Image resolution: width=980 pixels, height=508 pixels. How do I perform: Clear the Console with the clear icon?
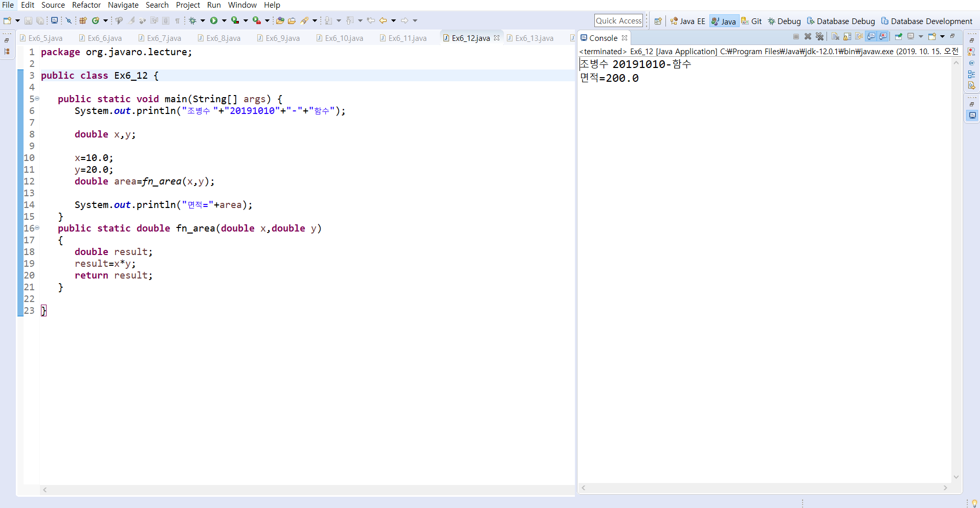click(835, 36)
